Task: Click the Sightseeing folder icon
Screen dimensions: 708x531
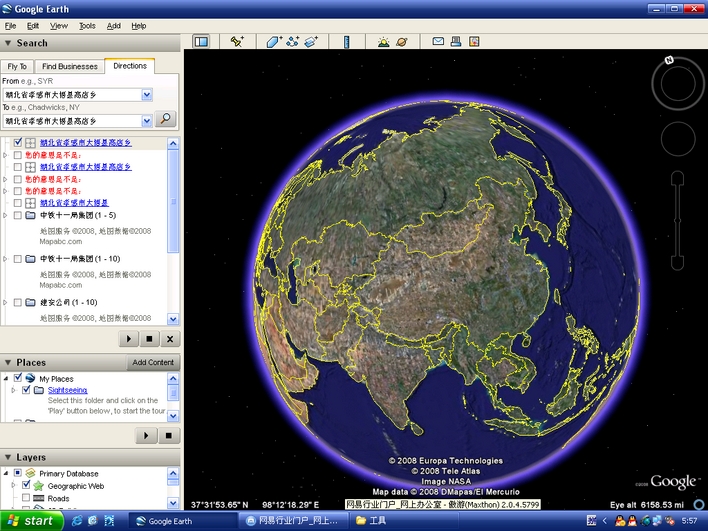Action: click(39, 390)
